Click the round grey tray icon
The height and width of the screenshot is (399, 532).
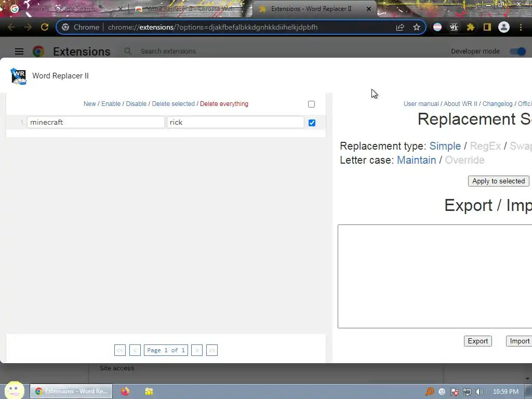point(442,392)
